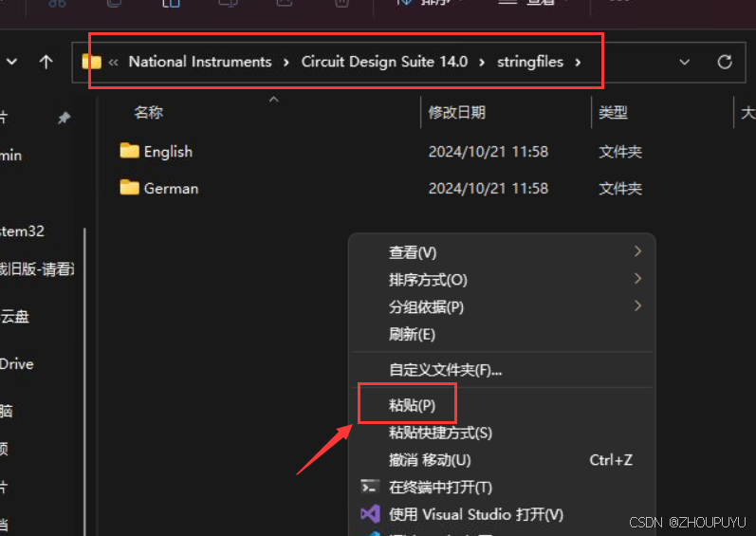This screenshot has width=756, height=536.
Task: Click the up-arrow navigate to parent folder
Action: coord(46,62)
